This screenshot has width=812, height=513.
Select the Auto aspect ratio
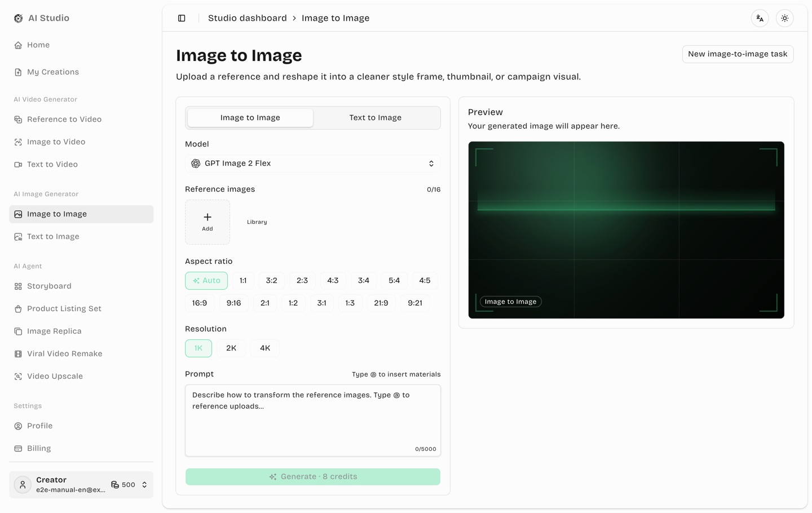(x=206, y=281)
